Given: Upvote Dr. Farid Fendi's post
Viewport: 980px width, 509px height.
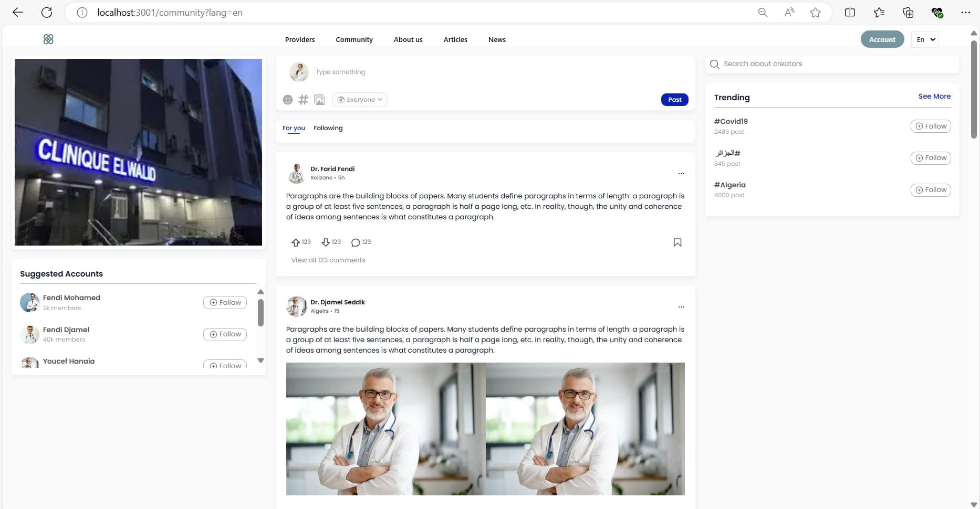Looking at the screenshot, I should click(x=296, y=242).
